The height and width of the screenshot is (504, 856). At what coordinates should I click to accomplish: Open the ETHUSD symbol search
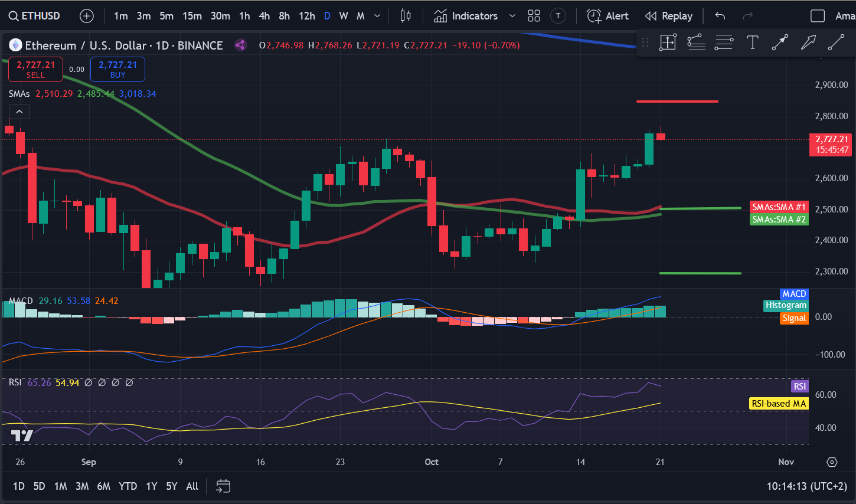click(x=34, y=16)
